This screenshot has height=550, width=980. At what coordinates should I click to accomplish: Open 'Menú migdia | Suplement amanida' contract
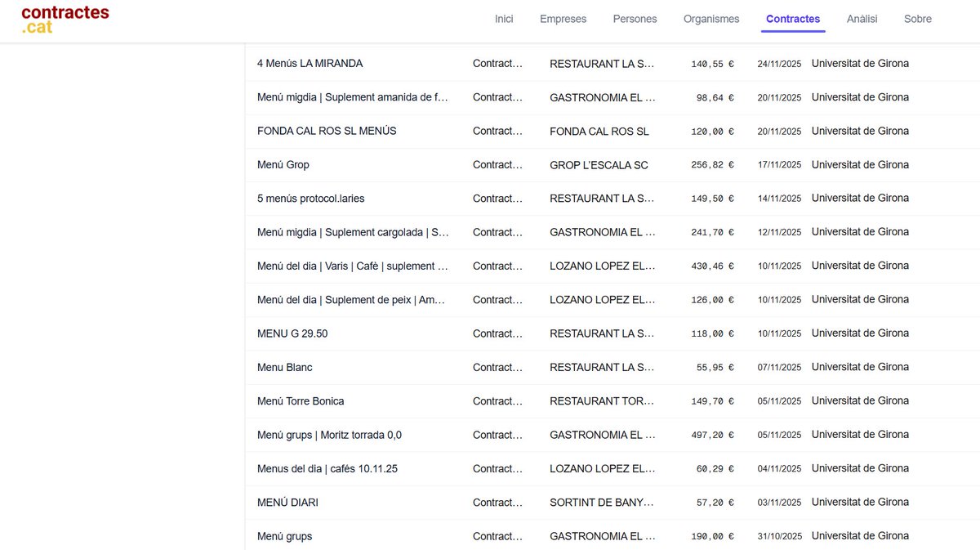353,97
